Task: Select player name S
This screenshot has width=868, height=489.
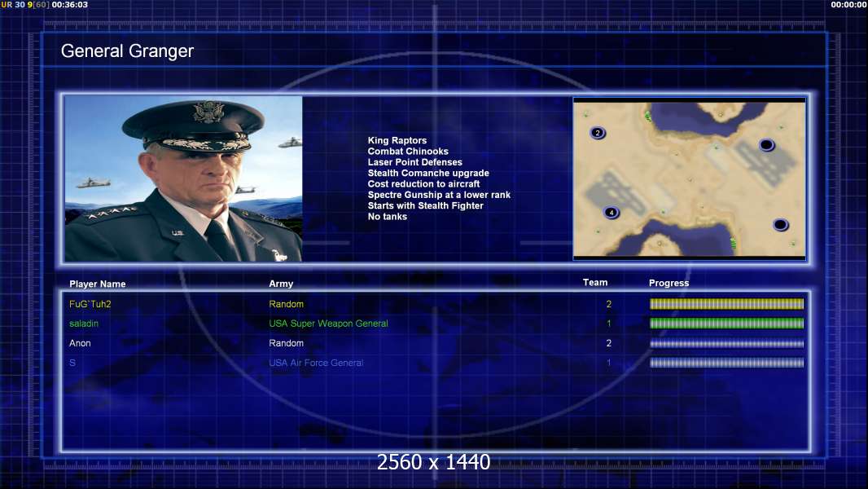Action: pos(72,363)
